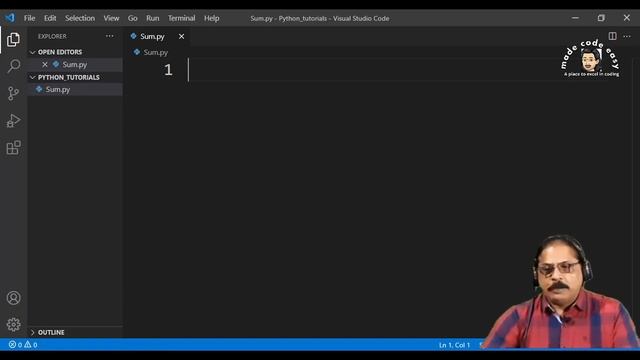Open the Selection menu
Screen dimensions: 640x360
[x=80, y=18]
